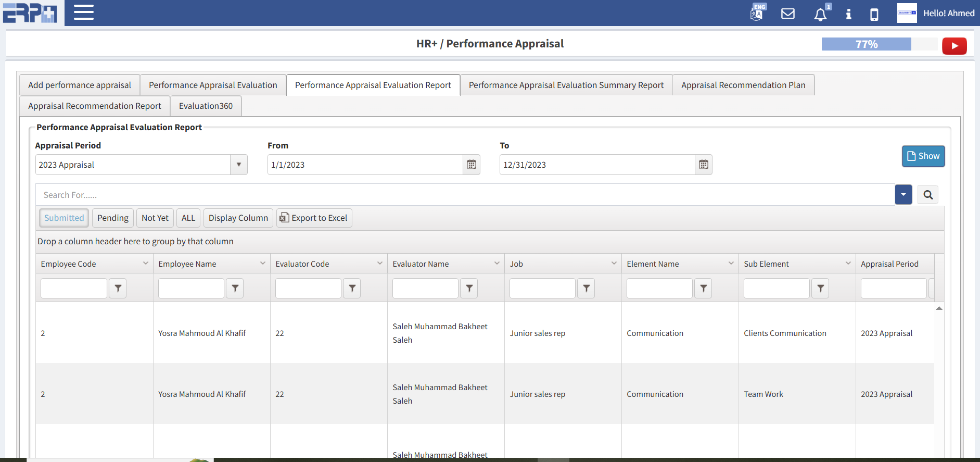Click the search magnifier button
This screenshot has height=462, width=980.
928,195
